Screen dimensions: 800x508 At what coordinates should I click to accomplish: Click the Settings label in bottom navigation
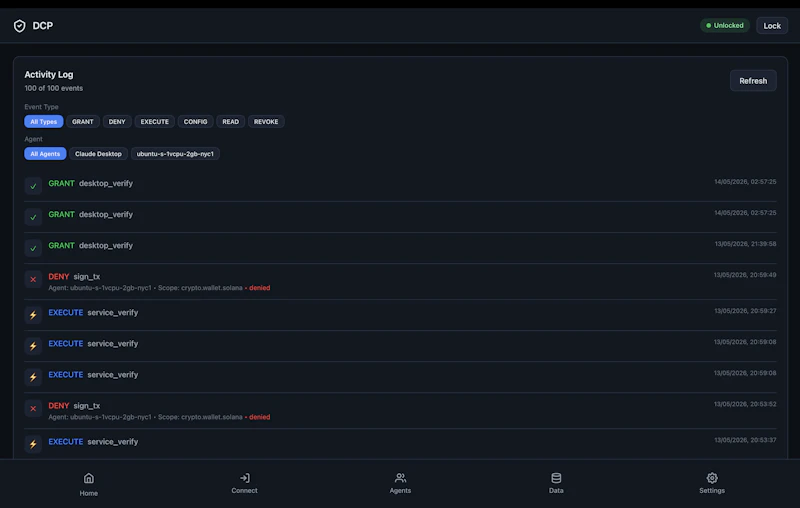pyautogui.click(x=712, y=491)
